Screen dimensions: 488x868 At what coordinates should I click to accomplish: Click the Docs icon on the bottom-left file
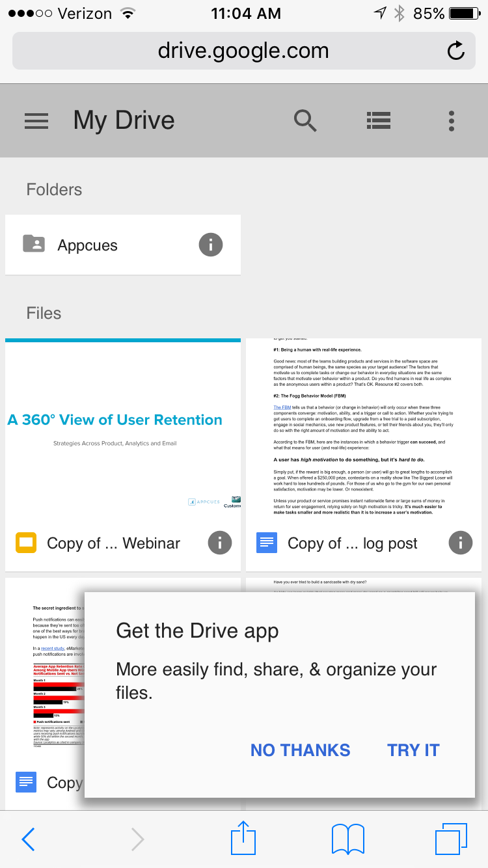(x=26, y=782)
